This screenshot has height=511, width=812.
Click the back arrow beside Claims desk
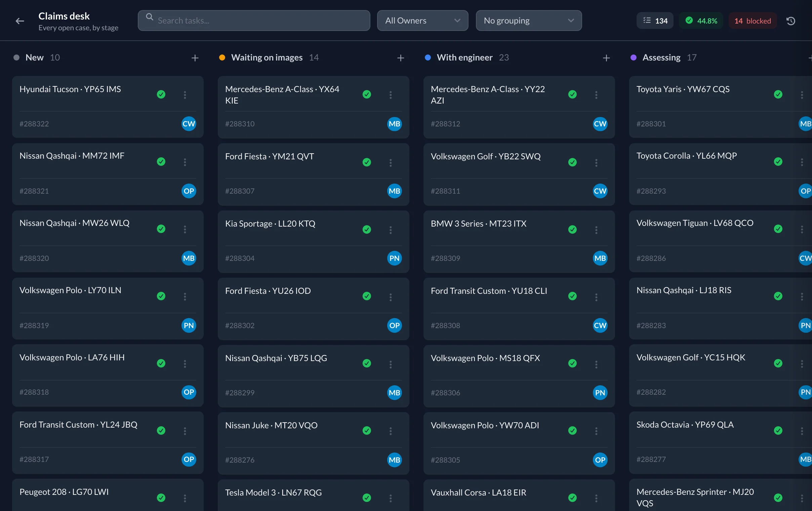coord(20,21)
